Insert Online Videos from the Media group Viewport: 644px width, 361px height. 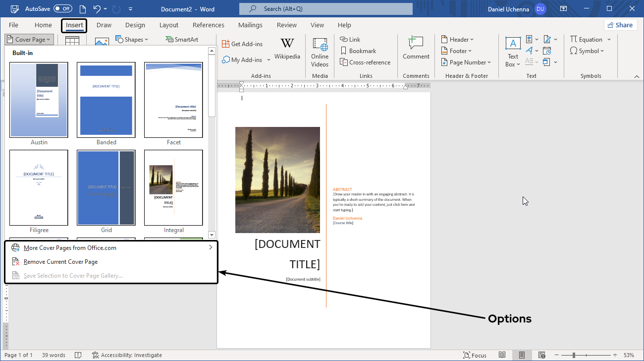tap(320, 52)
